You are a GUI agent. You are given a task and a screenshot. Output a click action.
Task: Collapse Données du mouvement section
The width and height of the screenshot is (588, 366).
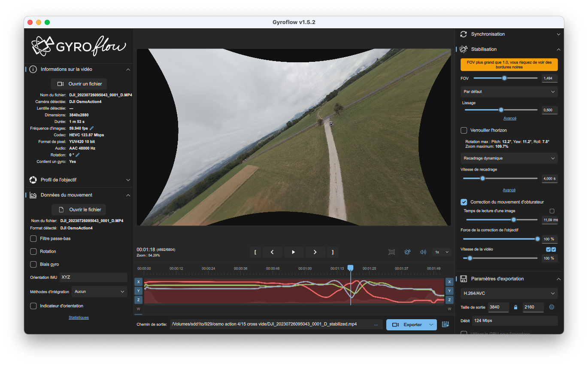click(x=128, y=195)
